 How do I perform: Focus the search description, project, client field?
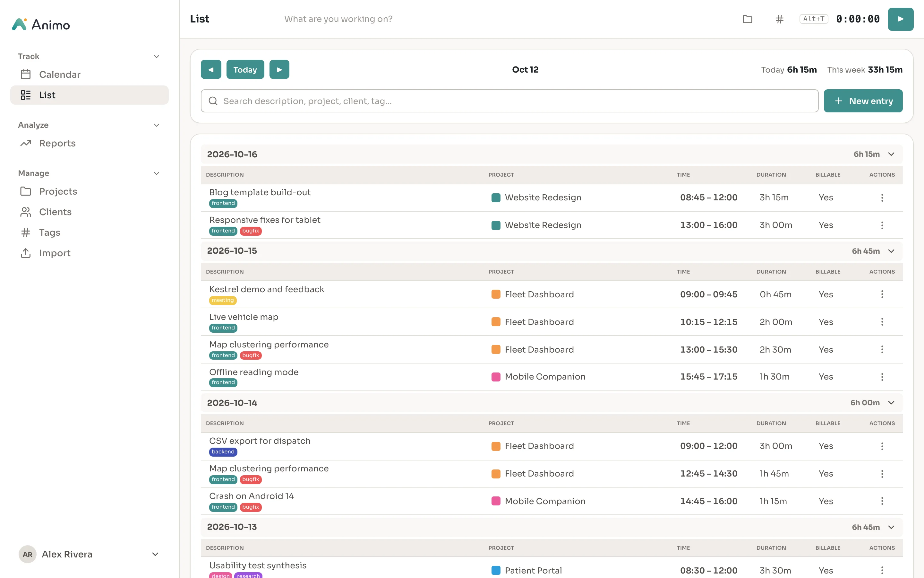coord(509,101)
